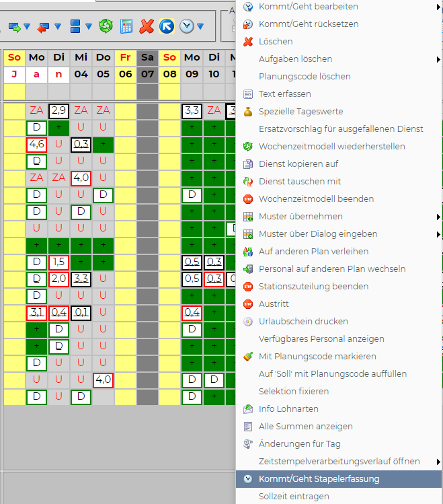Viewport: 443px width, 504px height.
Task: Select the red-bordered '4,6' schedule cell
Action: [36, 145]
